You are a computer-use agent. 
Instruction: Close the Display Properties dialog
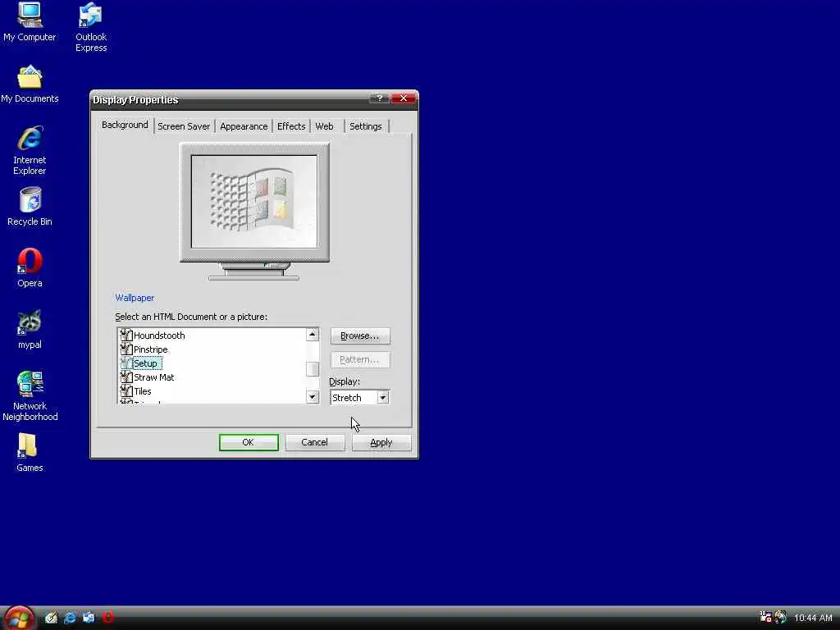[404, 98]
